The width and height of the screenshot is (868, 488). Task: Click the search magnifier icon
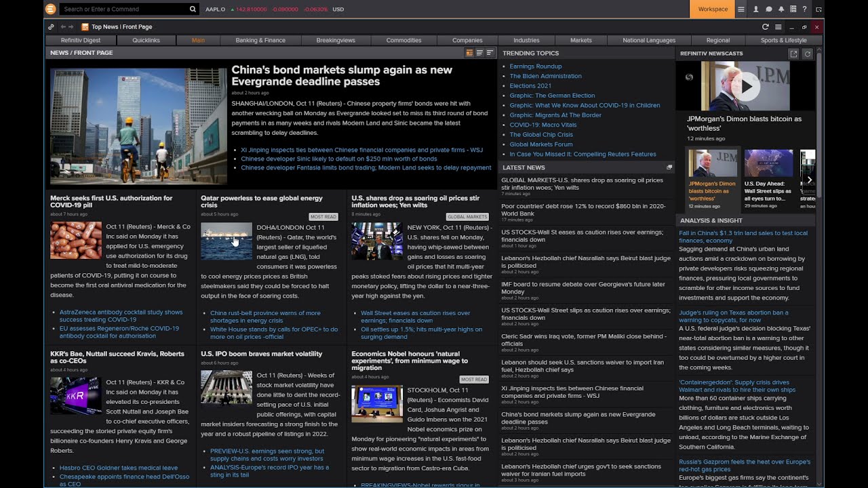coord(193,9)
